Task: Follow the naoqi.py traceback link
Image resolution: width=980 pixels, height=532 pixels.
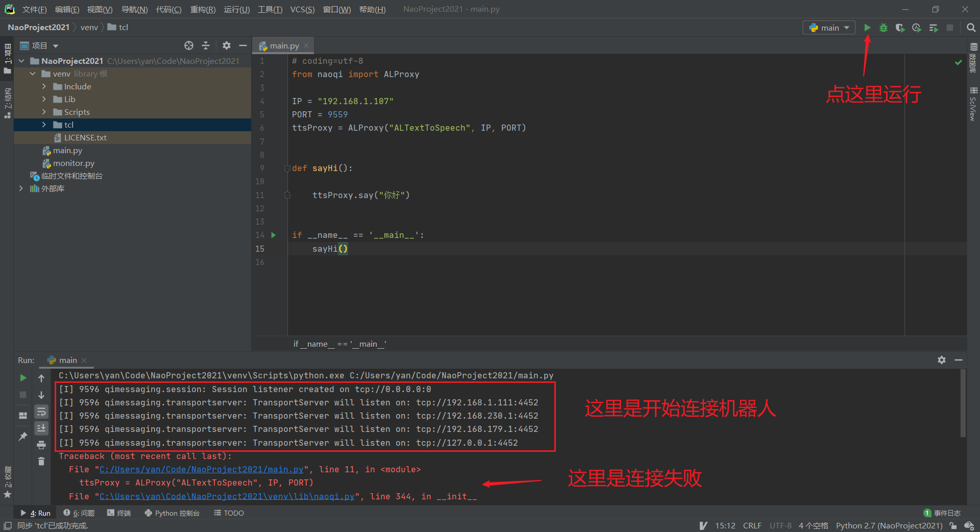Action: point(227,496)
